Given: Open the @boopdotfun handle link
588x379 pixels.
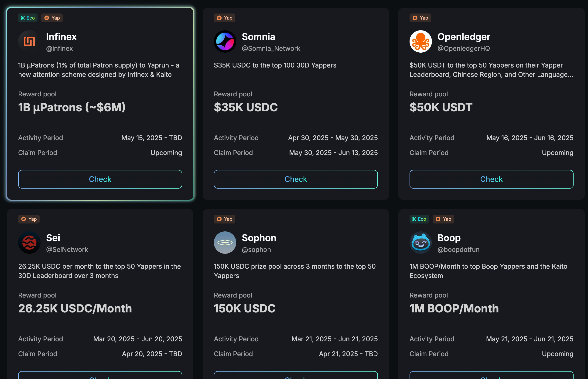Looking at the screenshot, I should (x=458, y=250).
